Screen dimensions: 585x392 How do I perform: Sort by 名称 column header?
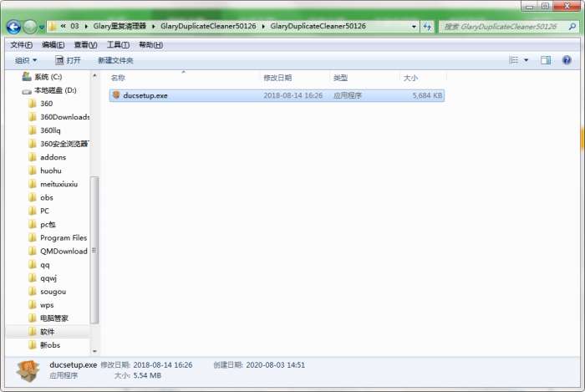point(118,78)
